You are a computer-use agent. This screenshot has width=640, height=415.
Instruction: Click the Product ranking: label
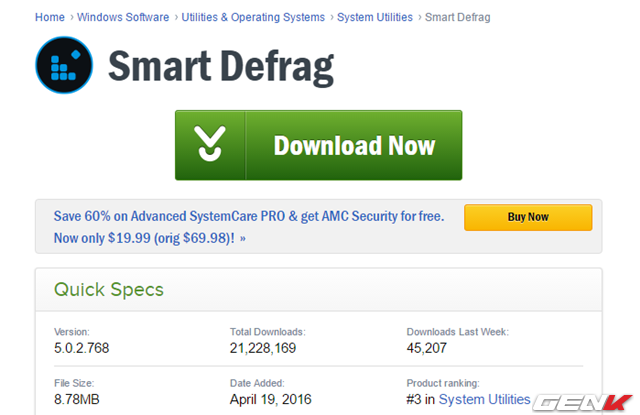tap(443, 383)
